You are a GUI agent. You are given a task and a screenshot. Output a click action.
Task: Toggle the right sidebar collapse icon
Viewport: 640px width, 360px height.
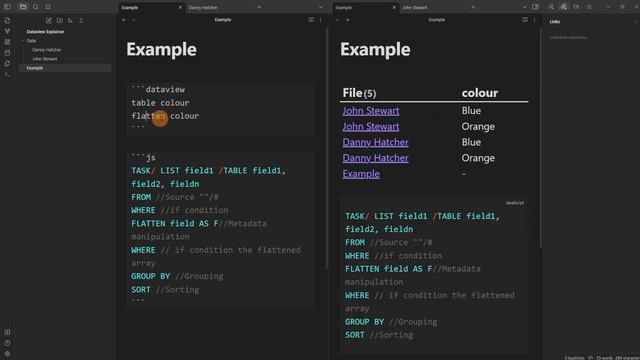[536, 7]
